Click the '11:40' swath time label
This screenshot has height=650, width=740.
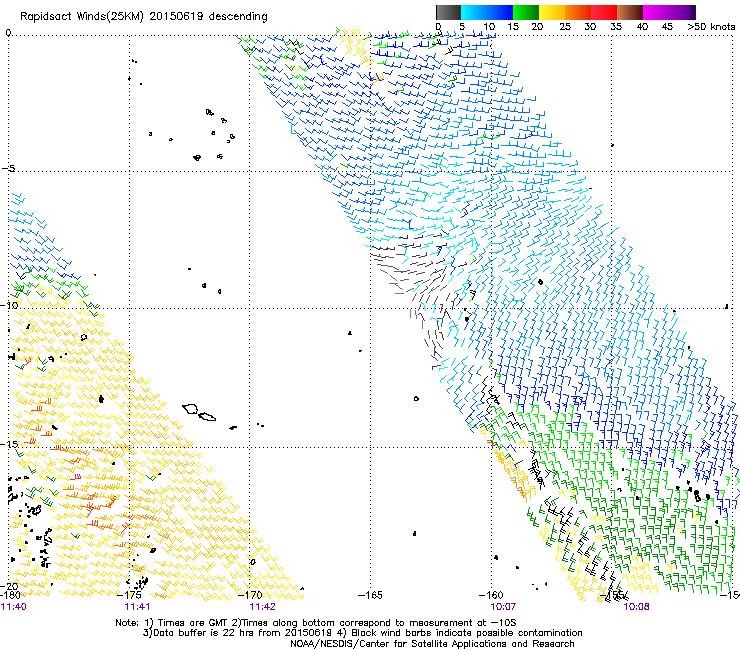14,607
